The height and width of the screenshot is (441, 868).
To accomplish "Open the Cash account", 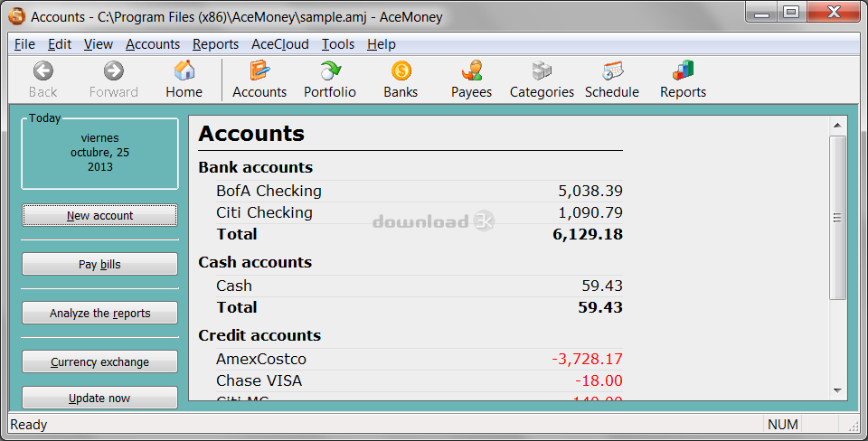I will click(x=234, y=286).
